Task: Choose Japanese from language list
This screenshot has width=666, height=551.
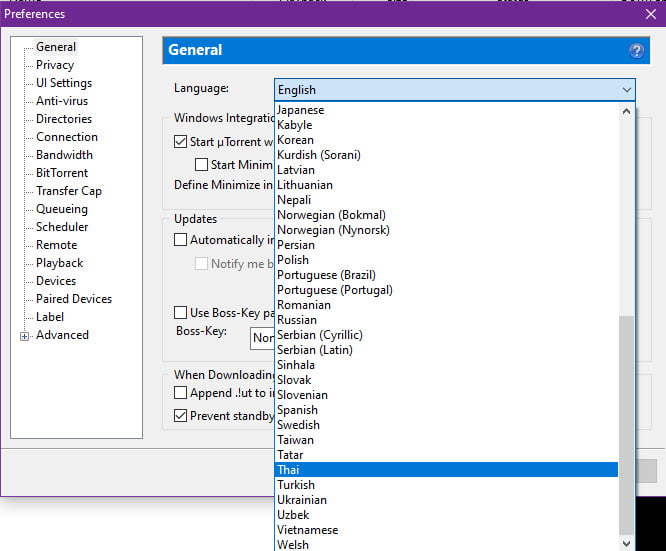Action: 446,110
